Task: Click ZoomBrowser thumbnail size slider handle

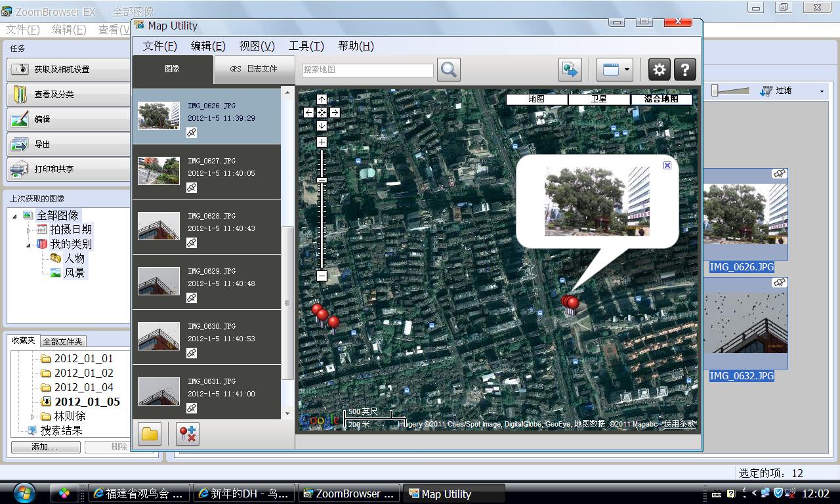Action: tap(716, 91)
